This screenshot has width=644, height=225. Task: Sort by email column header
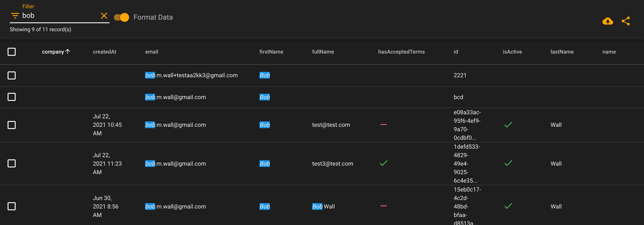151,52
